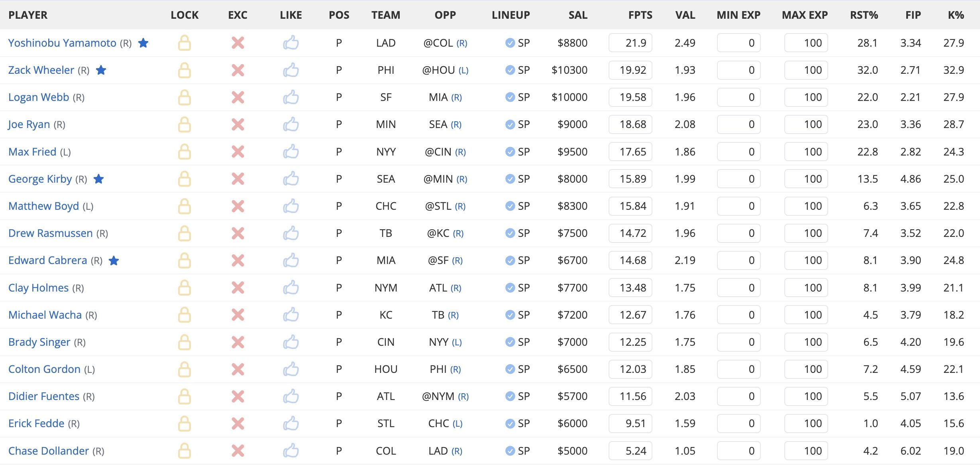Sort by FIP column header

pyautogui.click(x=913, y=15)
